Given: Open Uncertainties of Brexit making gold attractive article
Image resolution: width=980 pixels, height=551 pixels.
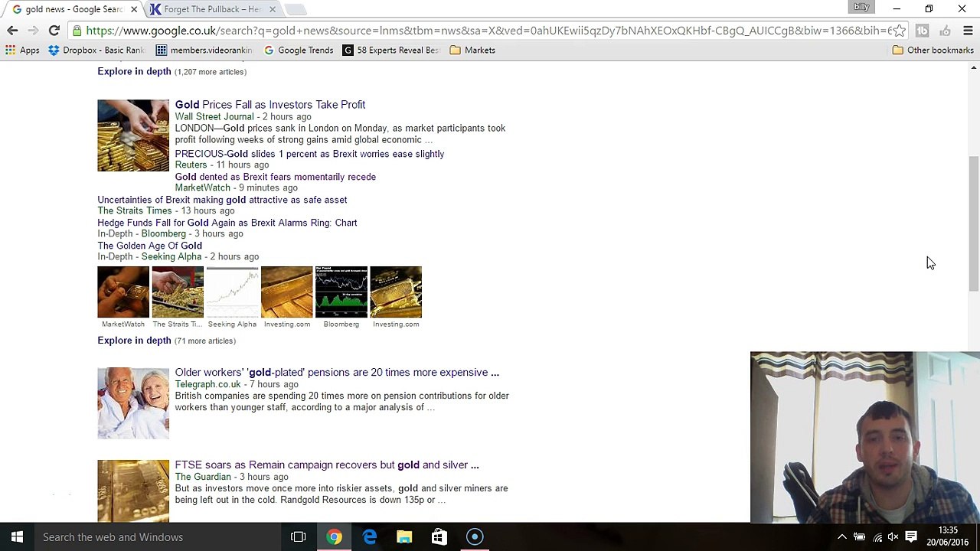Looking at the screenshot, I should point(222,200).
